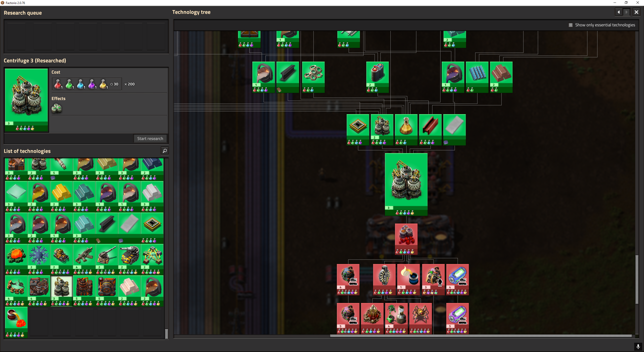This screenshot has width=644, height=352.
Task: Click the Centrifuge 3 thumbnail in research panel
Action: (x=26, y=99)
